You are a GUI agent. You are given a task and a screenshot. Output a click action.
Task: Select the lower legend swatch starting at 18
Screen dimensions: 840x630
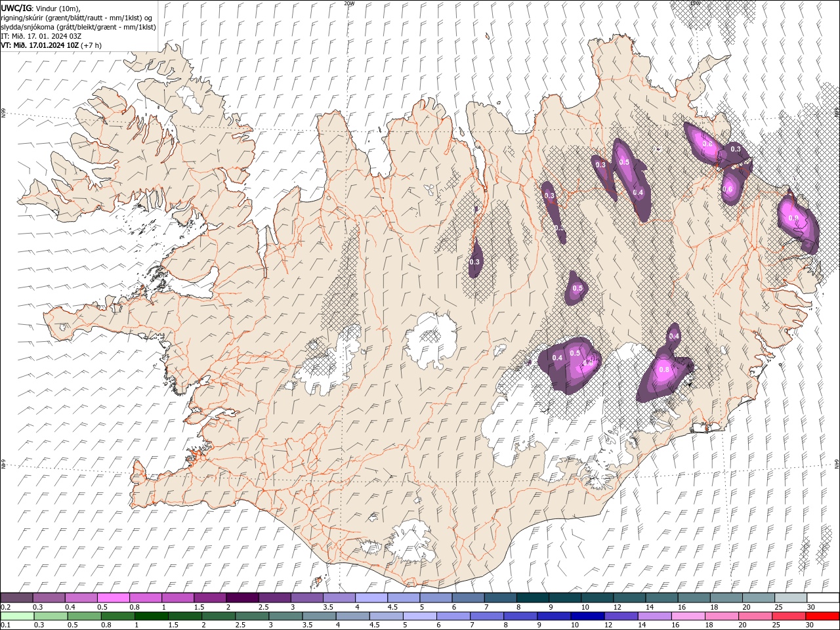click(722, 616)
